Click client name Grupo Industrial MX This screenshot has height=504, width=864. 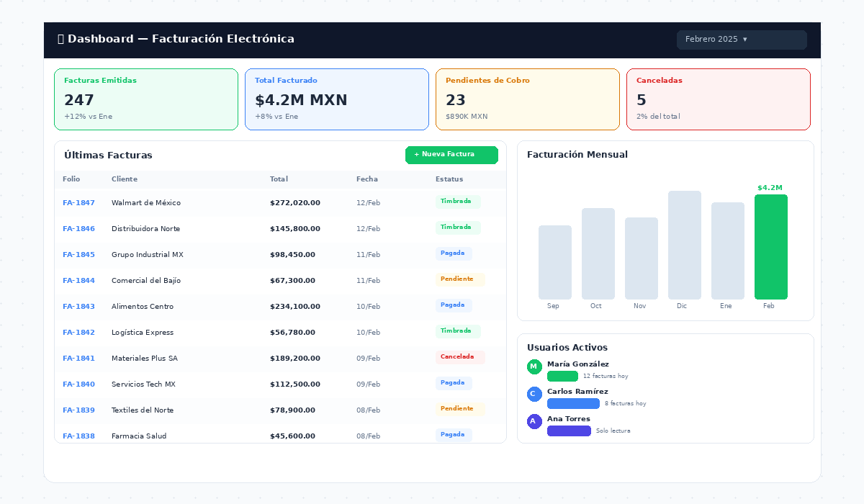[148, 255]
